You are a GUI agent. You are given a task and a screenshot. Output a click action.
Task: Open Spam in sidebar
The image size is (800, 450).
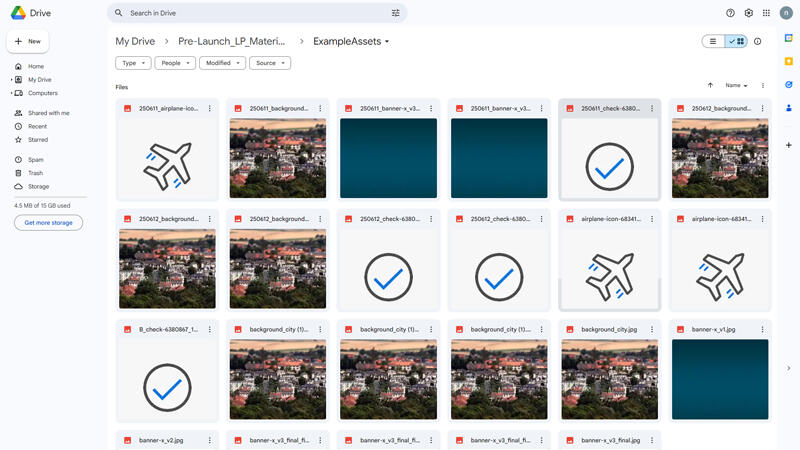(36, 160)
